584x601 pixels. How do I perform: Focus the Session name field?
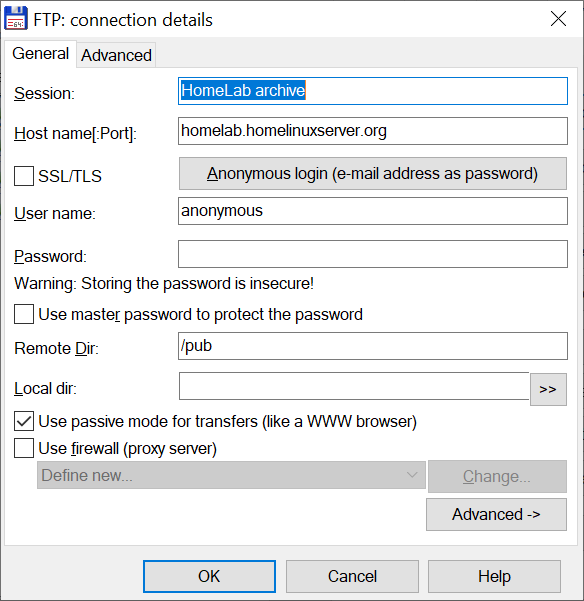pos(372,91)
